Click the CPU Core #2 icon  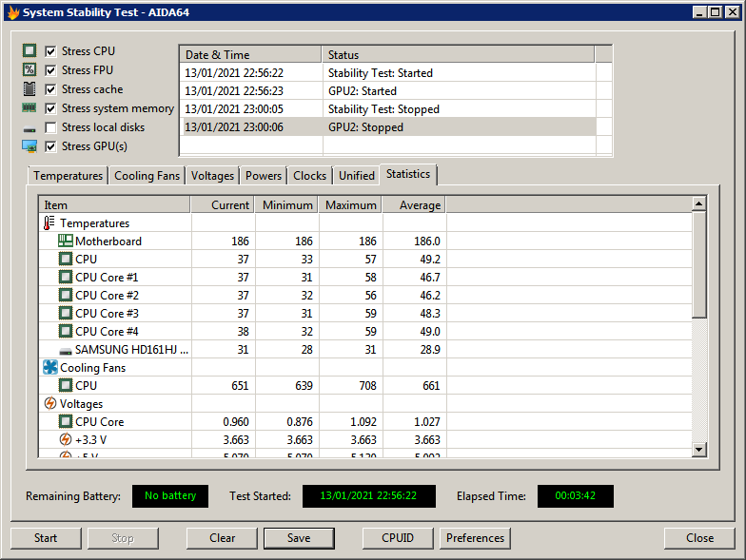click(65, 295)
